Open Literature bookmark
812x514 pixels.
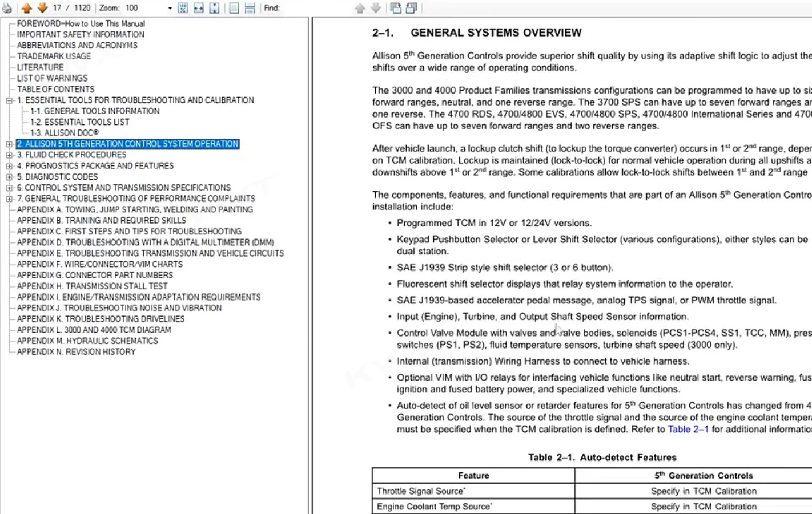(40, 67)
